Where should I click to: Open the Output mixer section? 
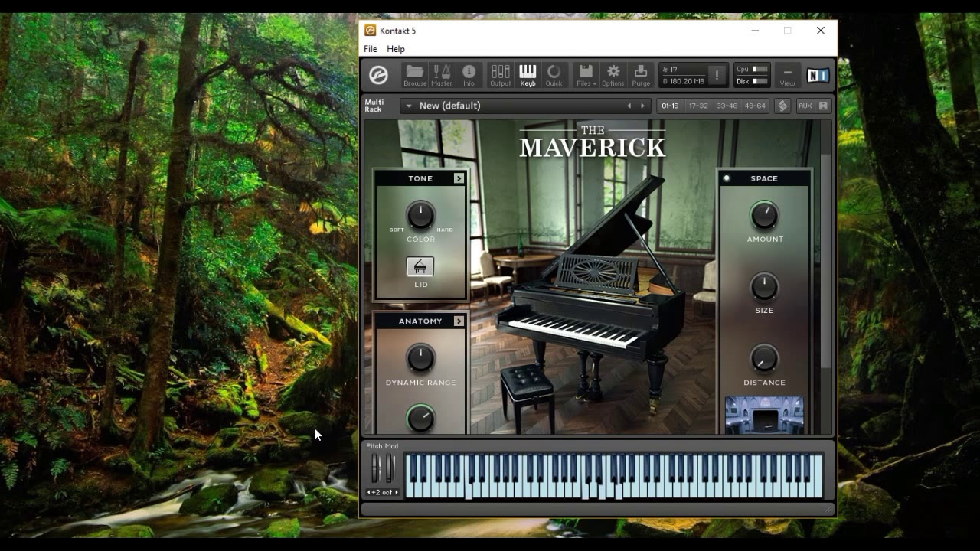pyautogui.click(x=501, y=75)
